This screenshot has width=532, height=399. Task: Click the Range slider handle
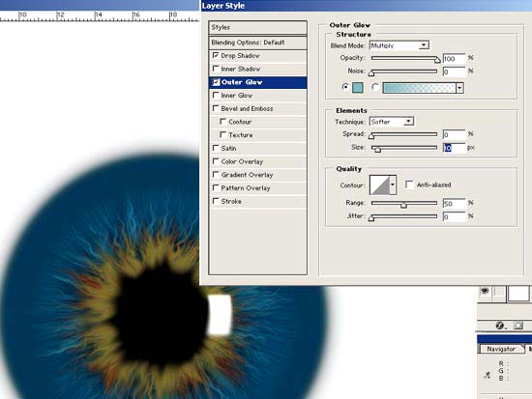(403, 205)
